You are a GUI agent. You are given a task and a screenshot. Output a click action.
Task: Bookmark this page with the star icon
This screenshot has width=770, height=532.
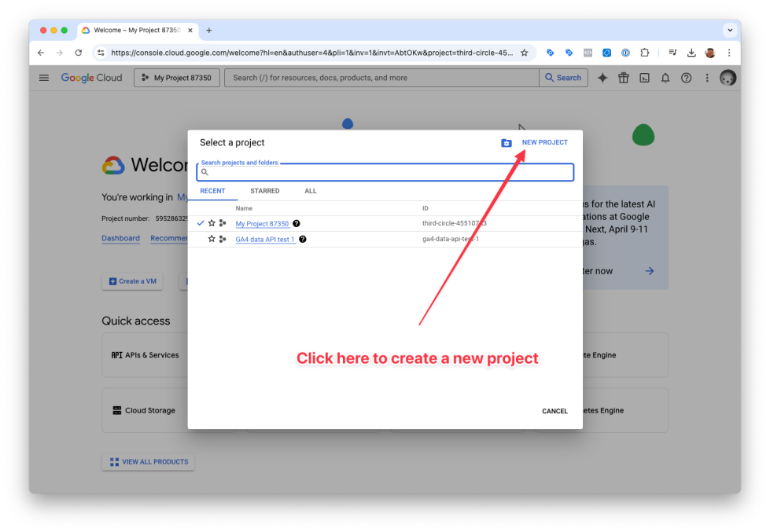(x=525, y=53)
